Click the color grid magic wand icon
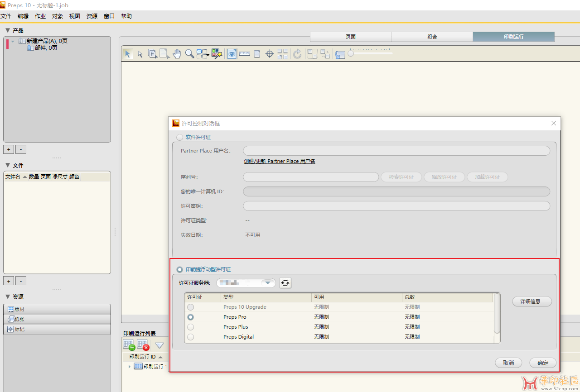 tap(216, 54)
